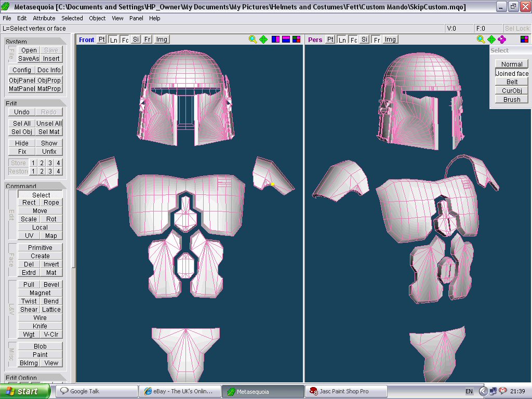Toggle Si display in Front view

[136, 39]
